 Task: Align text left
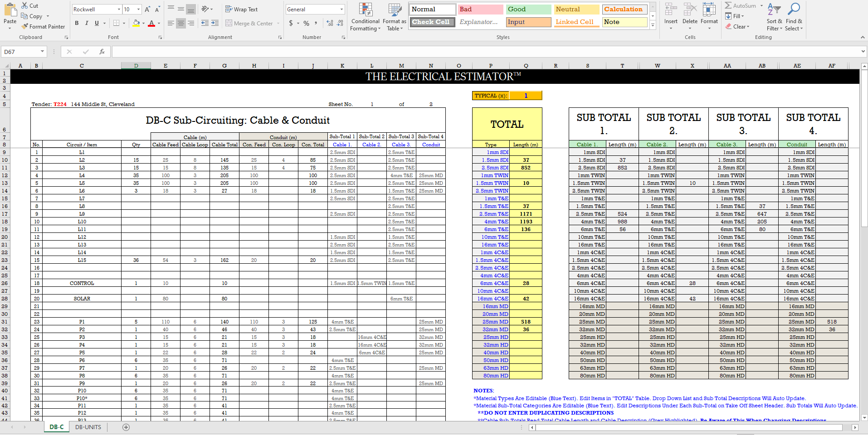coord(171,23)
